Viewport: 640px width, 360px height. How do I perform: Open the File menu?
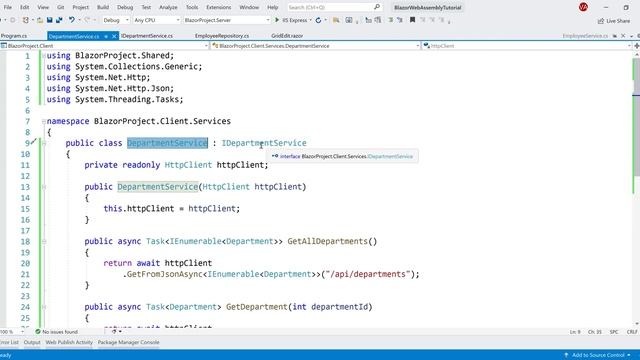pos(7,7)
